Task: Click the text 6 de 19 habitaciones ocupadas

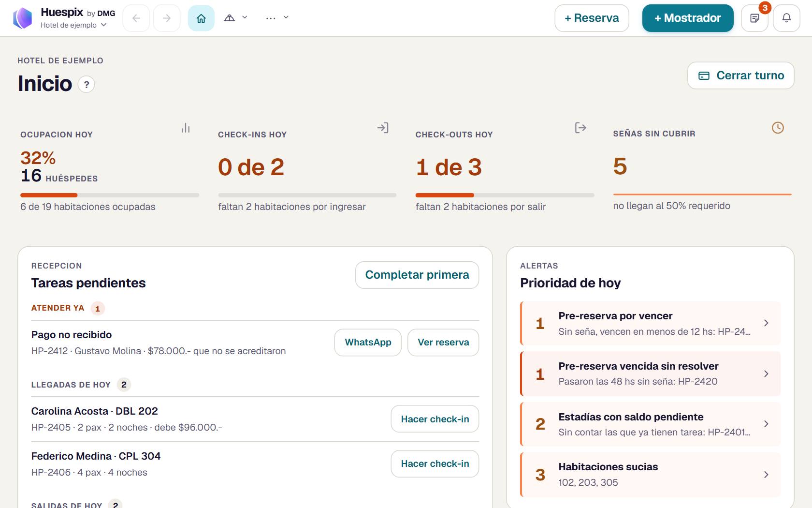Action: click(88, 207)
